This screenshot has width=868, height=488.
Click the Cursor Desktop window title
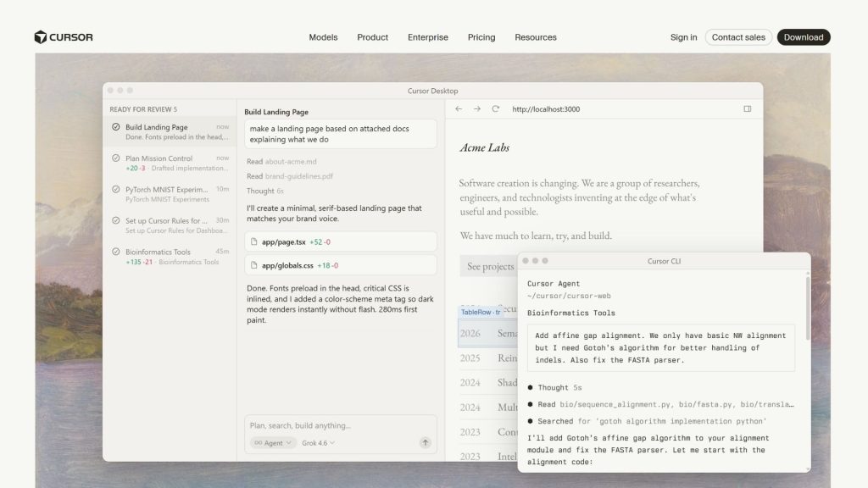(432, 91)
